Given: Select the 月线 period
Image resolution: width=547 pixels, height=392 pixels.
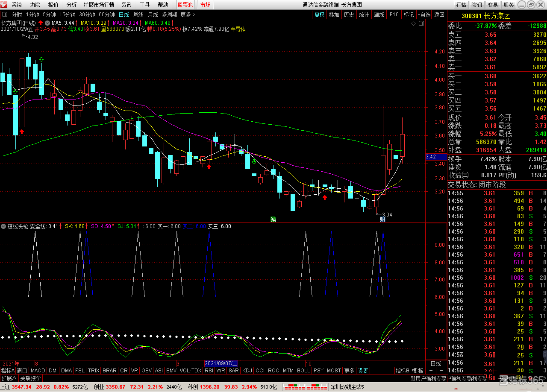Looking at the screenshot, I should coord(153,15).
